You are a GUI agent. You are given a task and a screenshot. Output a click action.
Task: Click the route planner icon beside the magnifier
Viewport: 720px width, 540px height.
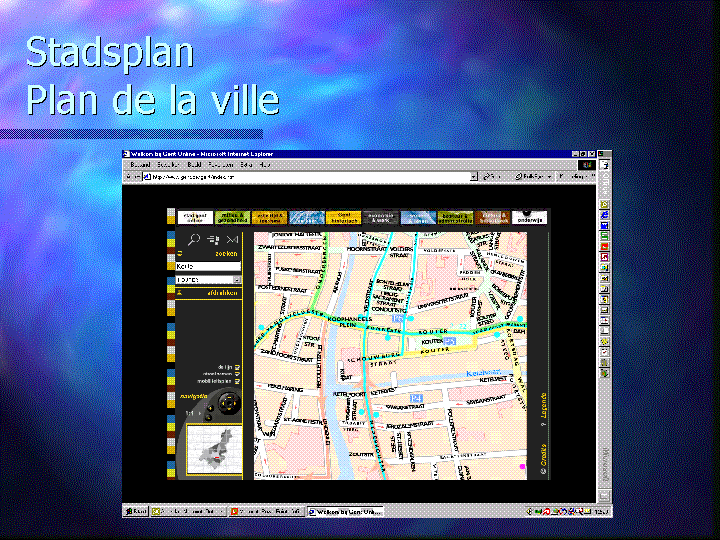(213, 240)
